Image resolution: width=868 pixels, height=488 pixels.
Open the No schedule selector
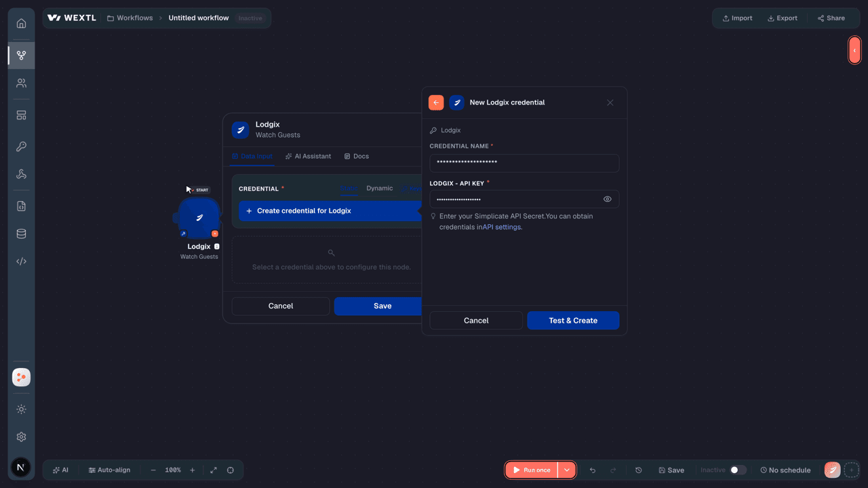[785, 470]
